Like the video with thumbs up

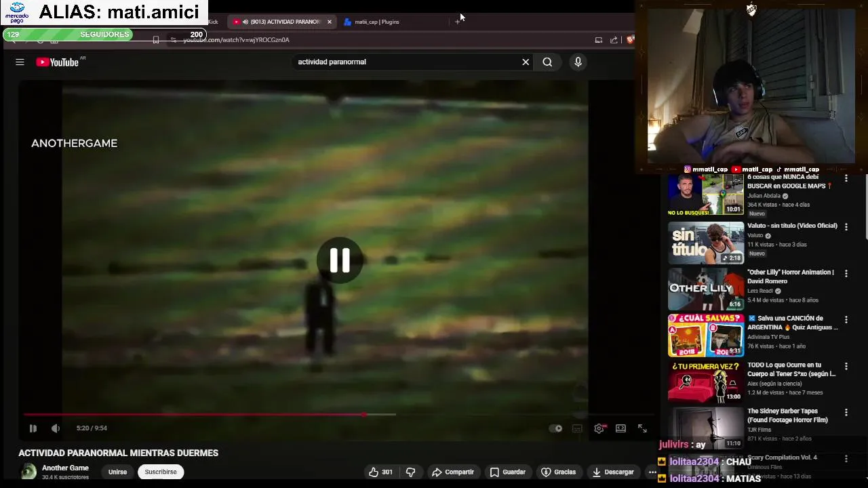coord(380,472)
